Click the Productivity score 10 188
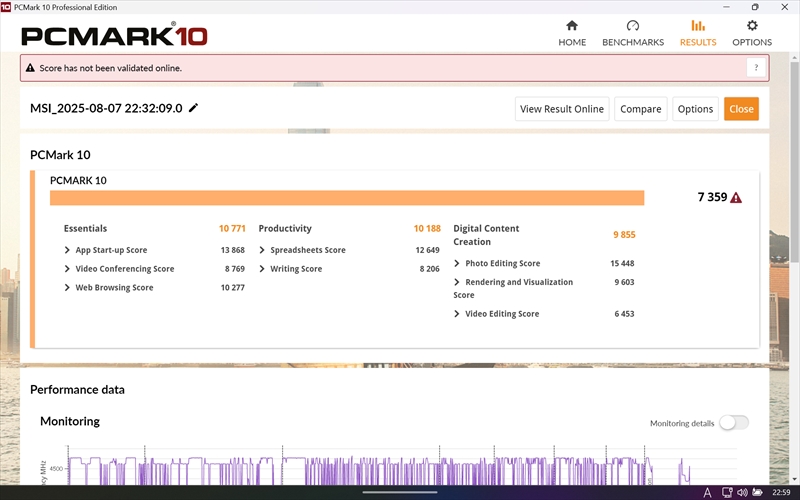 427,229
